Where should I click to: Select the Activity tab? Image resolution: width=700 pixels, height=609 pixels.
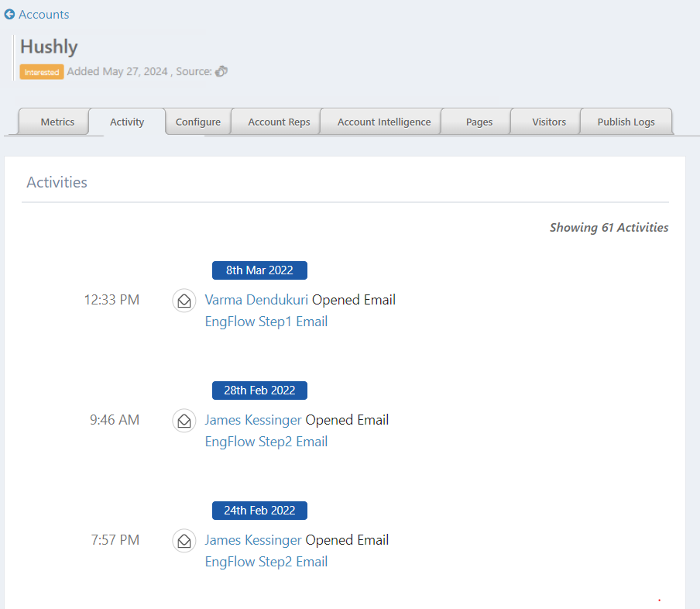[x=127, y=122]
